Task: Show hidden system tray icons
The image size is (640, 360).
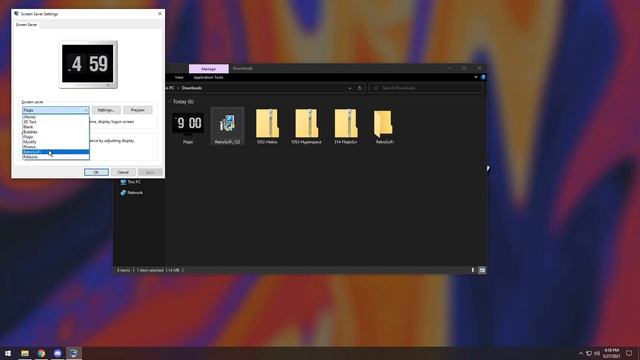Action: 581,353
